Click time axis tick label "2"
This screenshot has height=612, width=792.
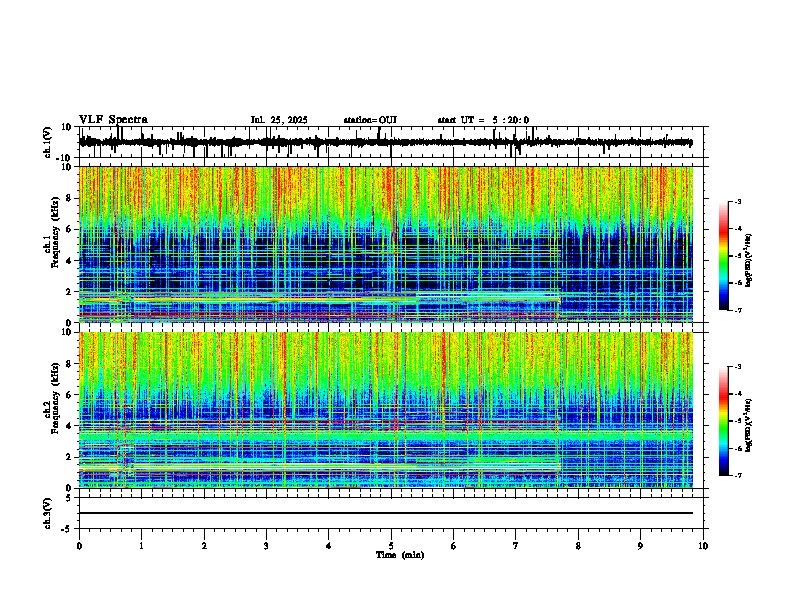click(x=204, y=546)
